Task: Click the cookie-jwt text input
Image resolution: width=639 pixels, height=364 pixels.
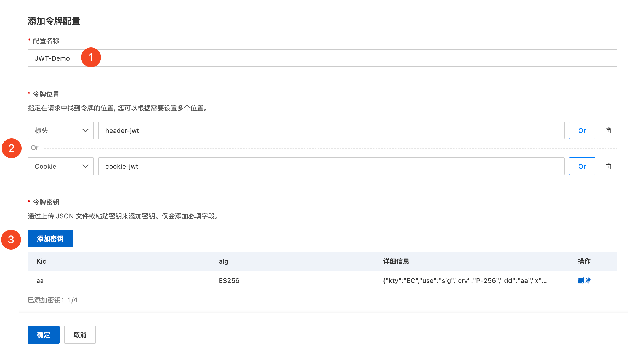Action: click(331, 166)
